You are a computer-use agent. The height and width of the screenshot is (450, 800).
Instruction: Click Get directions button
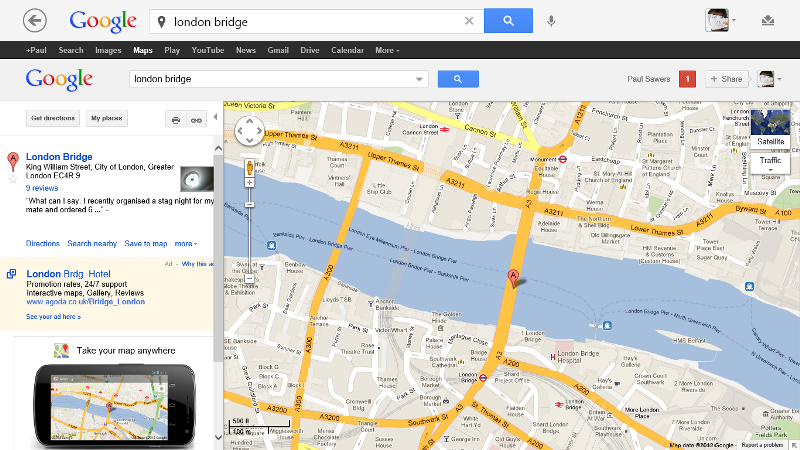pyautogui.click(x=53, y=118)
